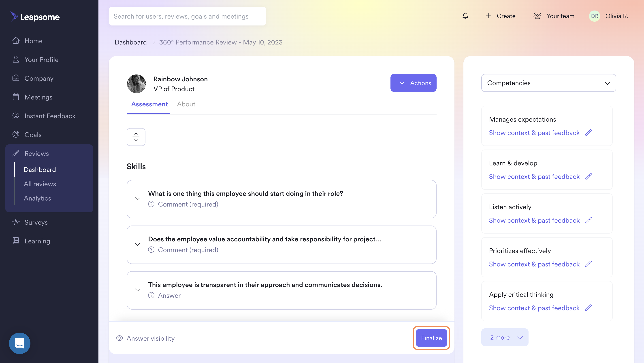Screen dimensions: 644x363
Task: Click the Home sidebar label
Action: tap(34, 41)
